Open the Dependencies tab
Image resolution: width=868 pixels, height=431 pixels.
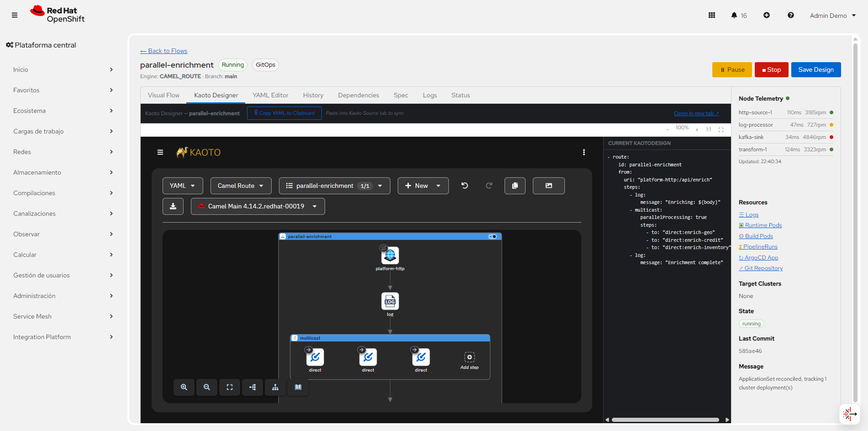[x=358, y=95]
